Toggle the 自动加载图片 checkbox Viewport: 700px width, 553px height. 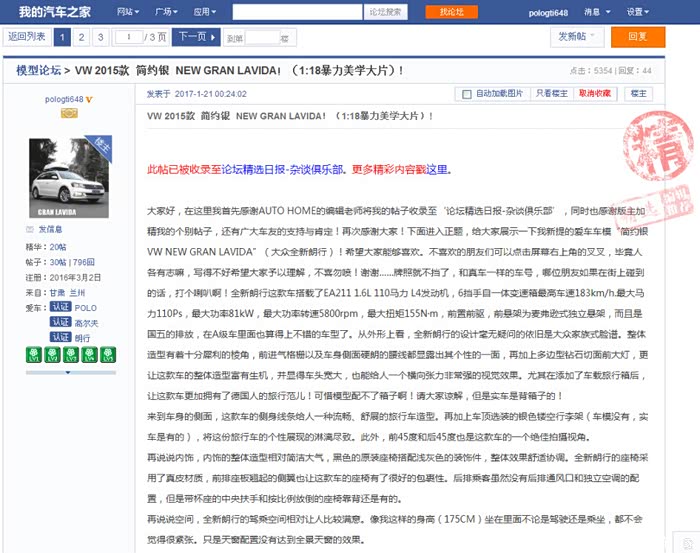(466, 94)
